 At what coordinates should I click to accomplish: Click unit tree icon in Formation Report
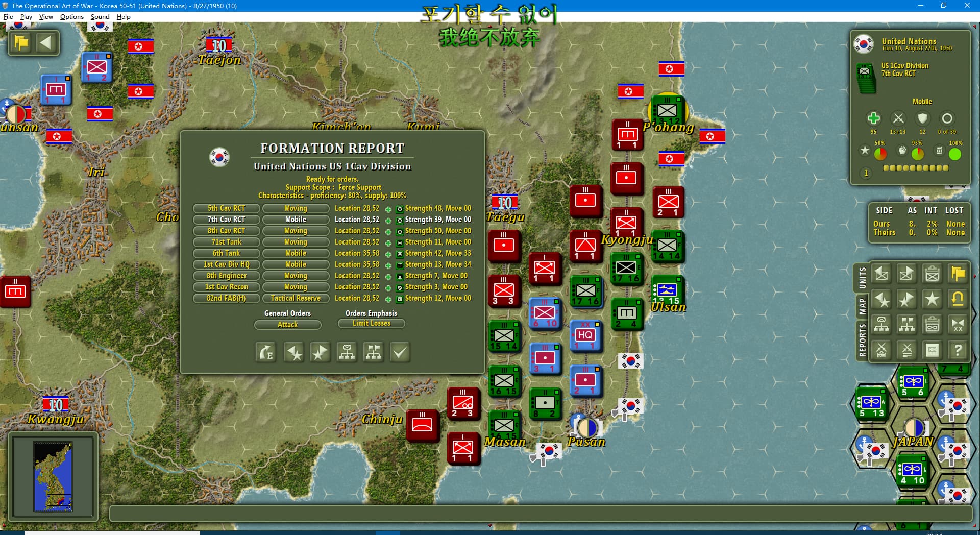click(x=347, y=352)
